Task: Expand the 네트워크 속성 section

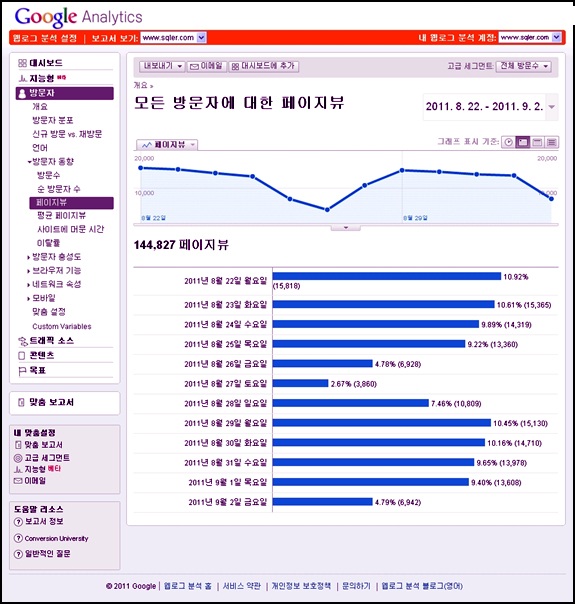Action: [x=28, y=285]
